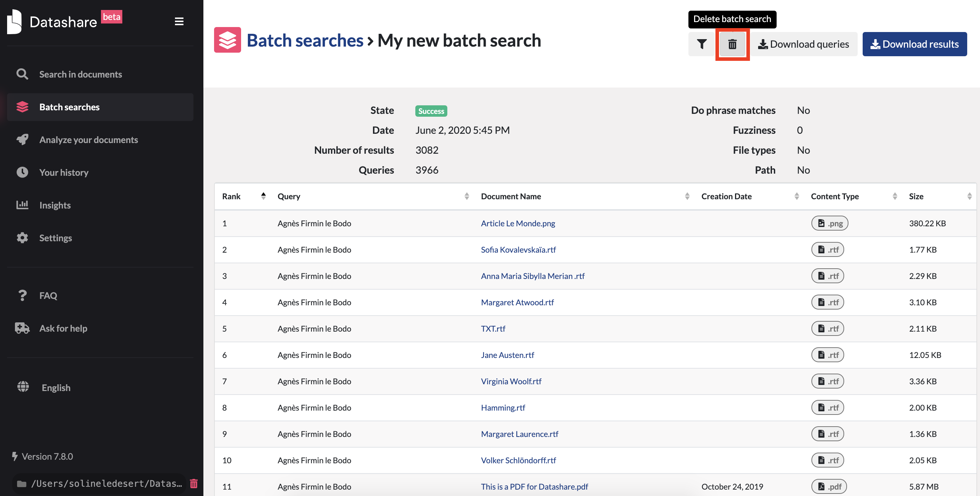Viewport: 980px width, 496px height.
Task: Click the 12.05 KB size cell
Action: coord(925,355)
